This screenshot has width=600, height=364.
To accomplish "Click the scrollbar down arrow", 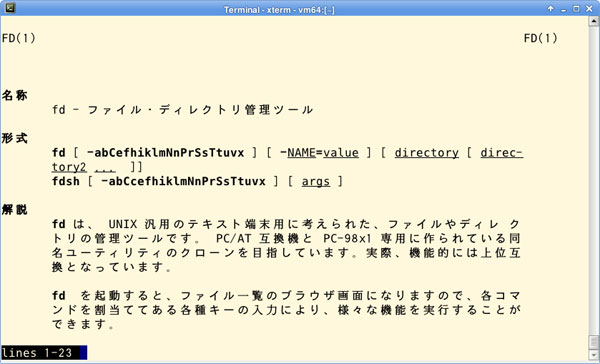I will [x=594, y=355].
